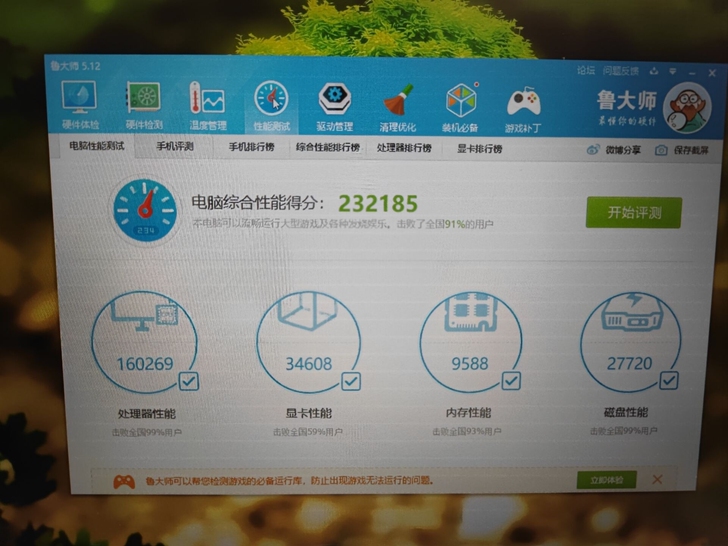Screen dimensions: 728x546
Task: Open the 论坛 forum link
Action: click(585, 70)
